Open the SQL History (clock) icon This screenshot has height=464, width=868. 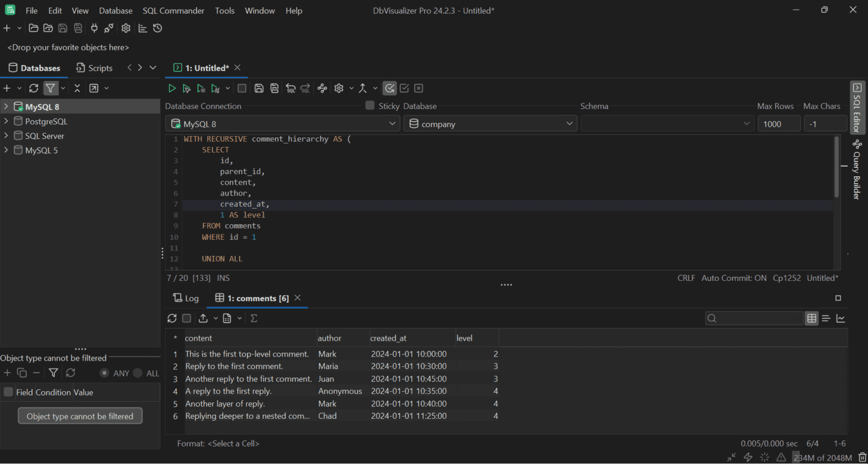(157, 28)
